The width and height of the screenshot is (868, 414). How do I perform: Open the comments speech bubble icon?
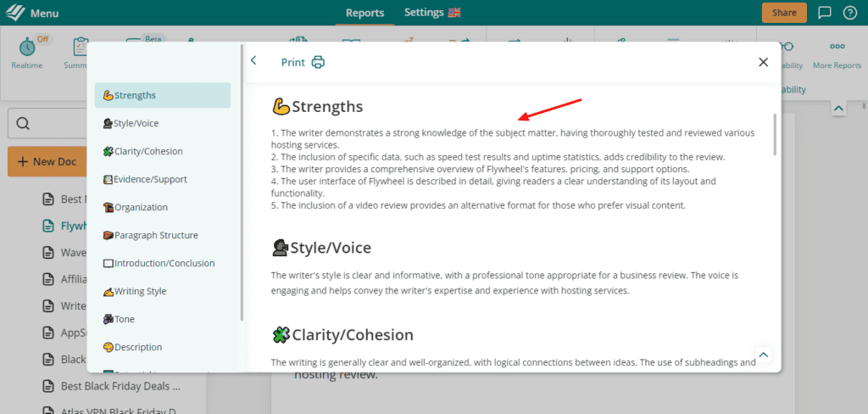click(x=824, y=13)
